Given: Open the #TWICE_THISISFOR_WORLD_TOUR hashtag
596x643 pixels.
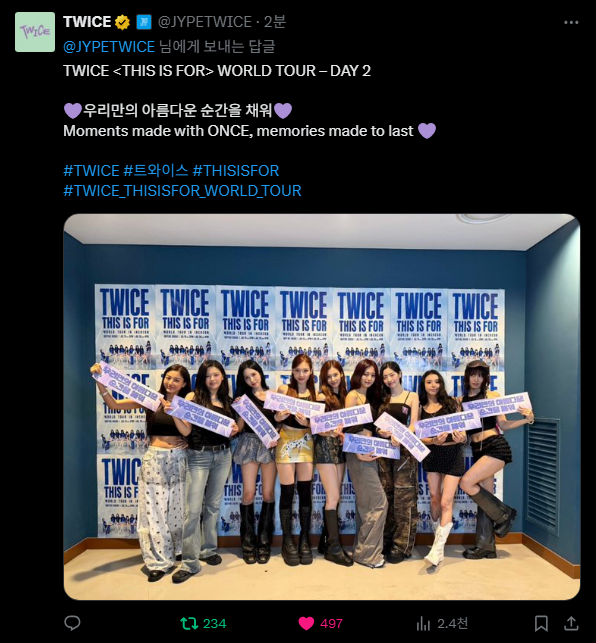Looking at the screenshot, I should (x=183, y=191).
